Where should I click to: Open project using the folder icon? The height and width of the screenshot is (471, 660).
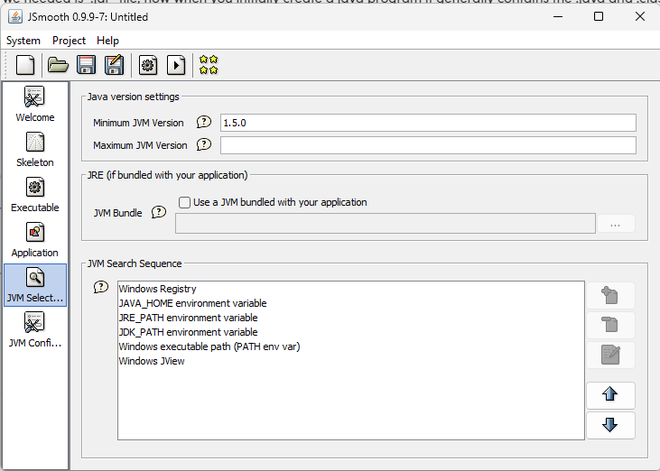[58, 65]
